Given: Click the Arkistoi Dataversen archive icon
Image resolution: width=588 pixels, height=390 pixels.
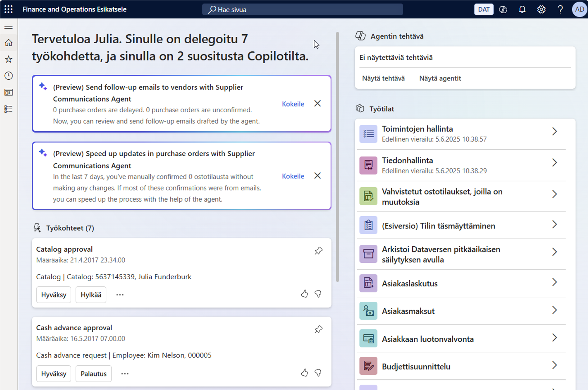Looking at the screenshot, I should tap(368, 254).
